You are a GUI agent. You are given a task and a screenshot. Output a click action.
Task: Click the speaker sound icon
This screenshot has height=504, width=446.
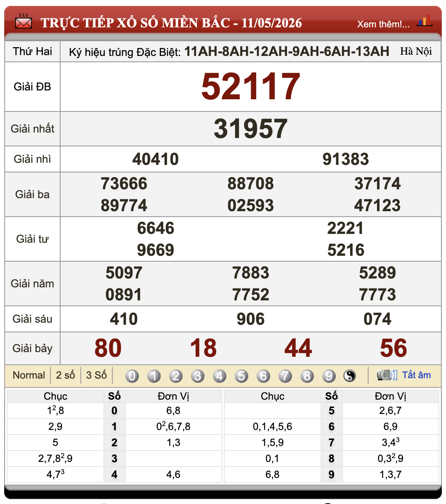tap(387, 375)
